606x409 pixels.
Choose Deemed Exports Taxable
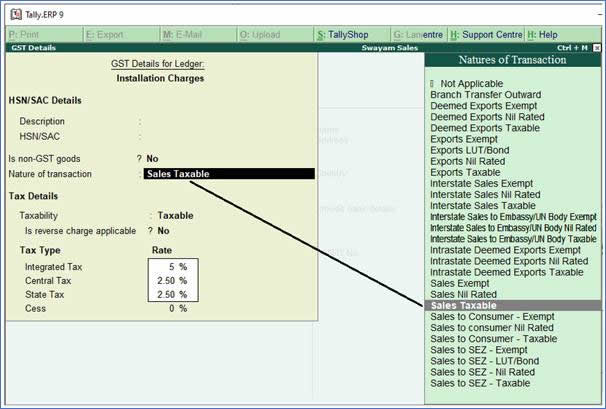[x=485, y=128]
